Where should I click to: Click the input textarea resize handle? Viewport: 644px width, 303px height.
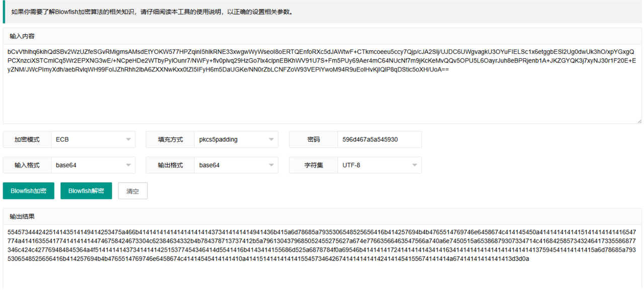point(639,121)
